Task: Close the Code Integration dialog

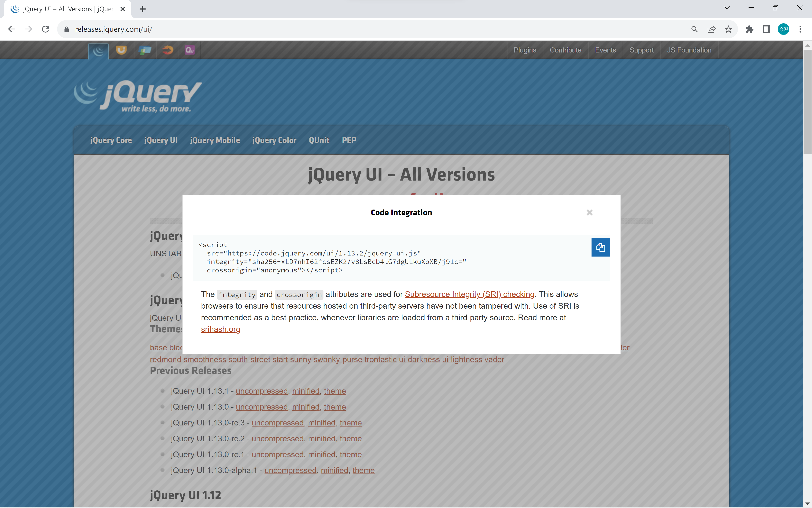Action: pyautogui.click(x=590, y=212)
